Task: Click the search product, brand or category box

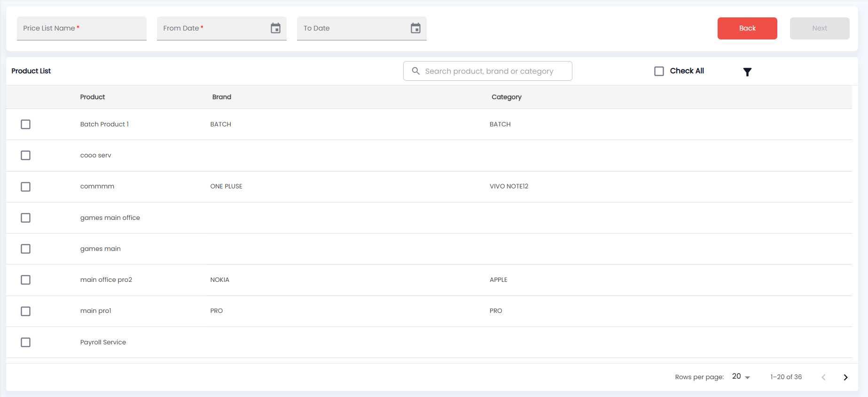Action: tap(488, 71)
